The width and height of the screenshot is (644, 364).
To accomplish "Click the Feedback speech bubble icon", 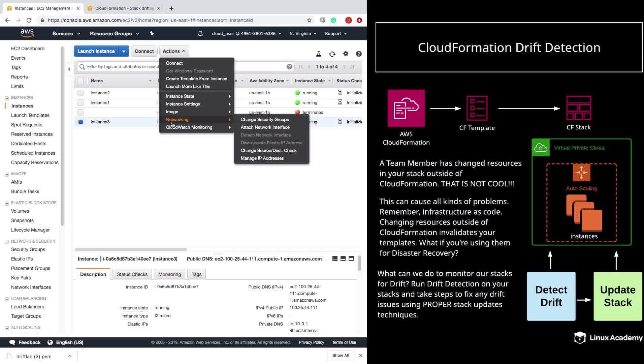I will pos(12,342).
